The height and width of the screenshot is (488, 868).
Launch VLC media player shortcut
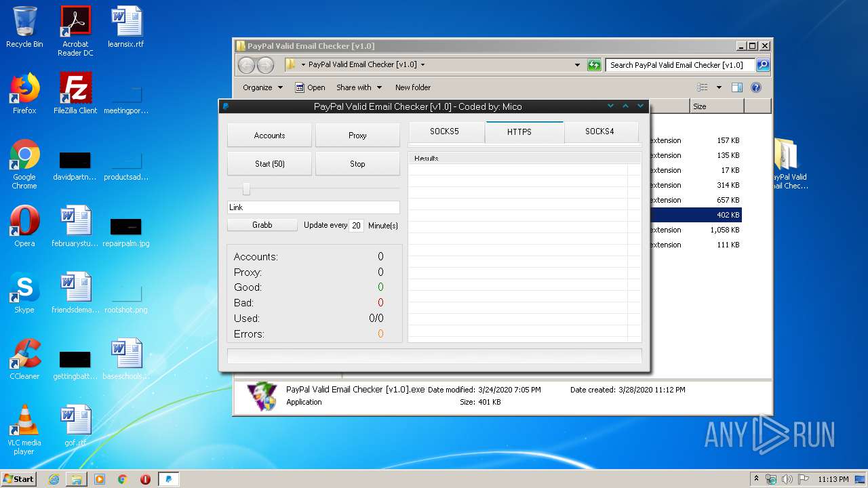point(24,430)
